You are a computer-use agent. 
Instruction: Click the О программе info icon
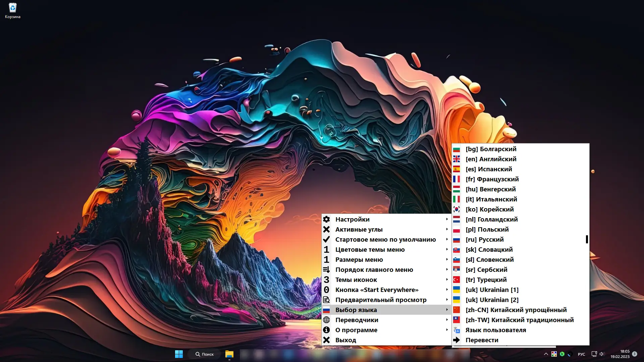(326, 330)
